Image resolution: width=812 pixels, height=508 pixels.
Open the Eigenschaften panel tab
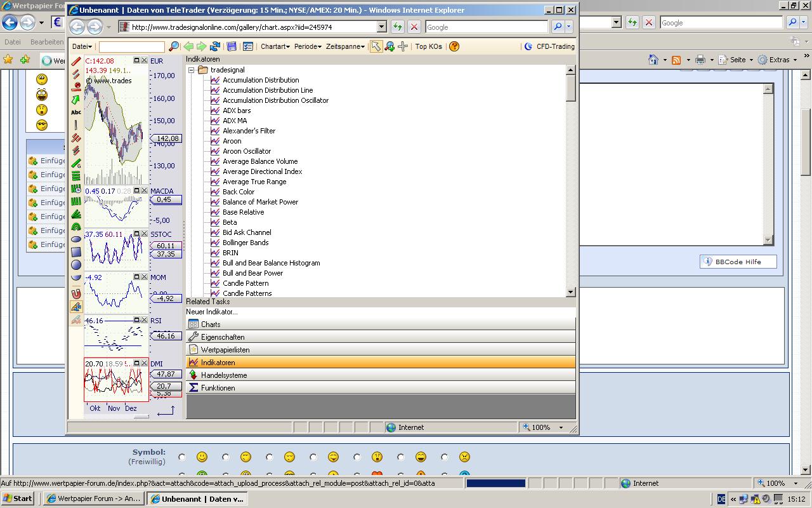[222, 337]
